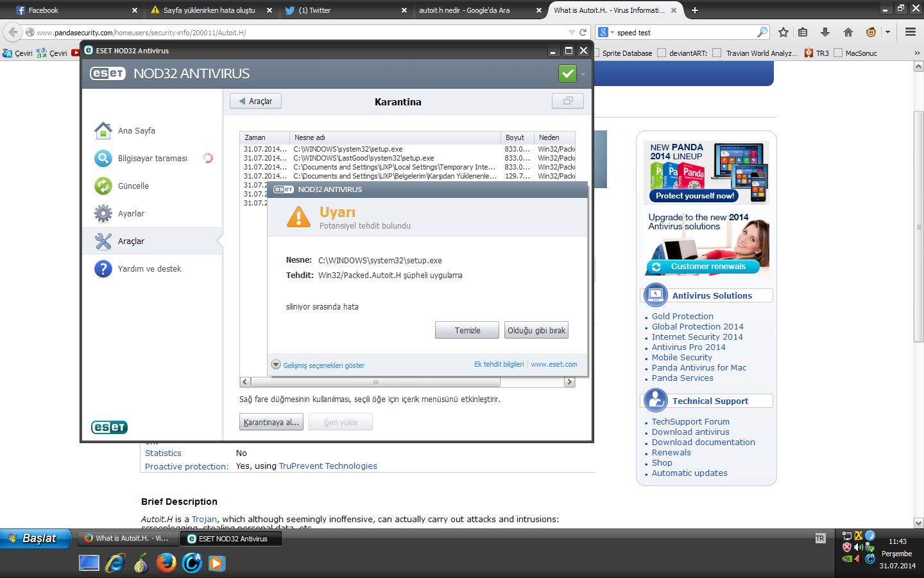Viewport: 924px width, 578px height.
Task: Switch to ESET NOD32 Antivirus taskbar item
Action: pos(231,539)
